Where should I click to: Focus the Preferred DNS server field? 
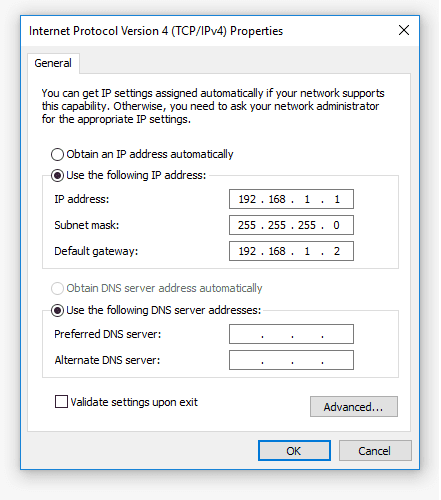coord(291,334)
